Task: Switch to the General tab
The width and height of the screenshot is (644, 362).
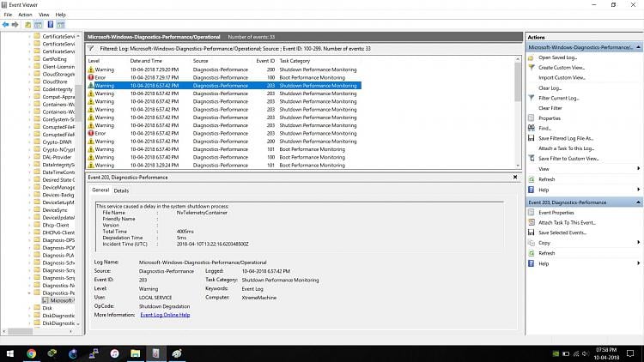Action: 100,190
